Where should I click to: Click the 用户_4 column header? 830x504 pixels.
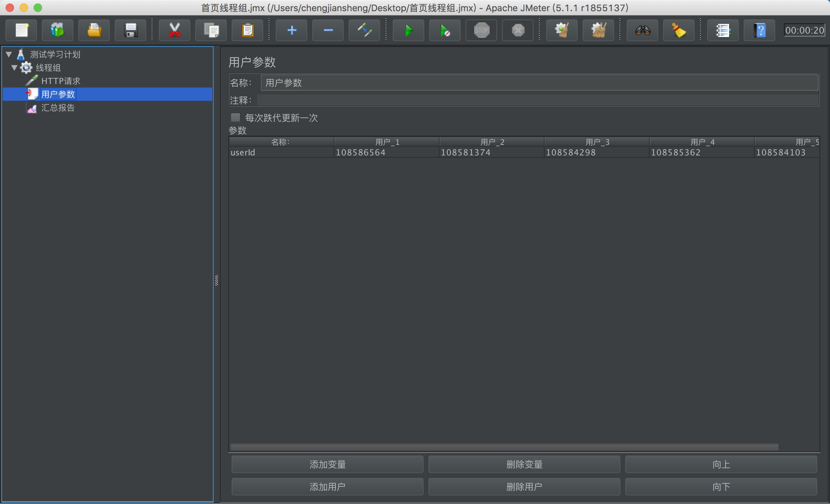tap(702, 142)
